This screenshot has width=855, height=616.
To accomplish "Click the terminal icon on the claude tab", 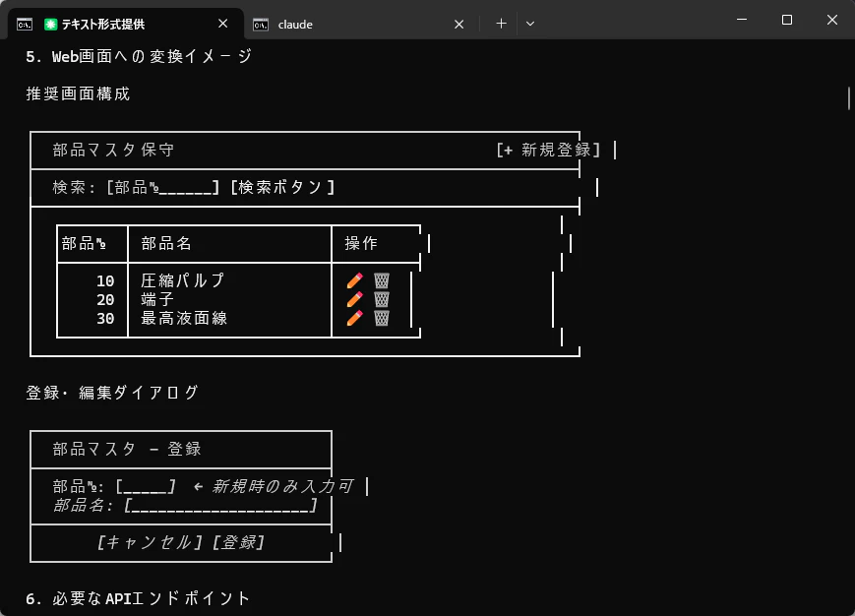I will click(x=261, y=25).
